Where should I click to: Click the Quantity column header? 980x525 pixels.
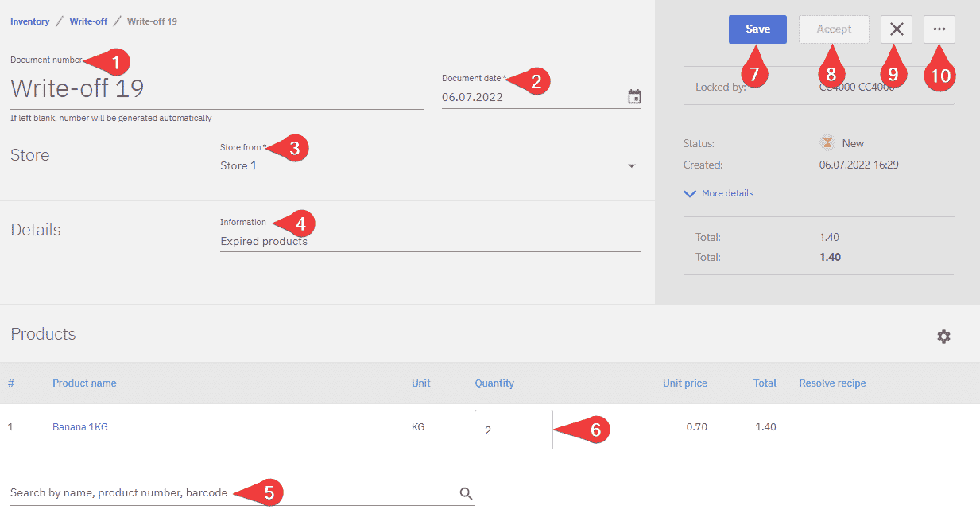[x=494, y=383]
